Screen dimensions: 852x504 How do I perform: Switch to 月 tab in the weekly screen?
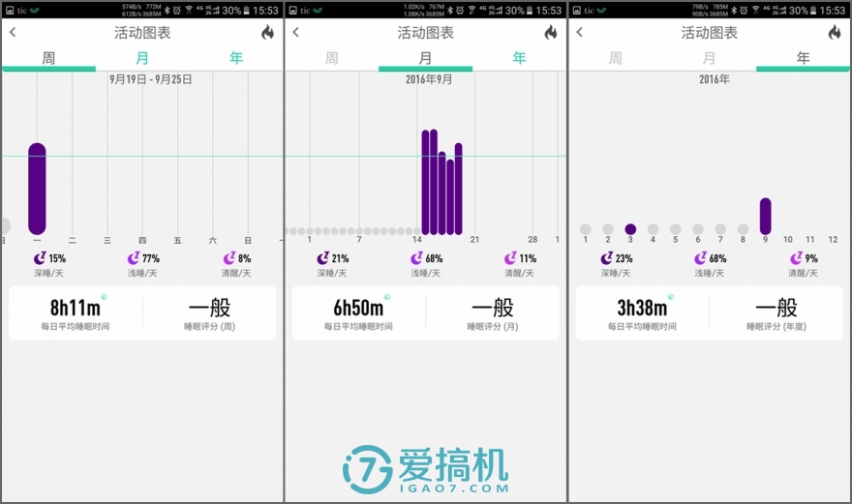(142, 58)
